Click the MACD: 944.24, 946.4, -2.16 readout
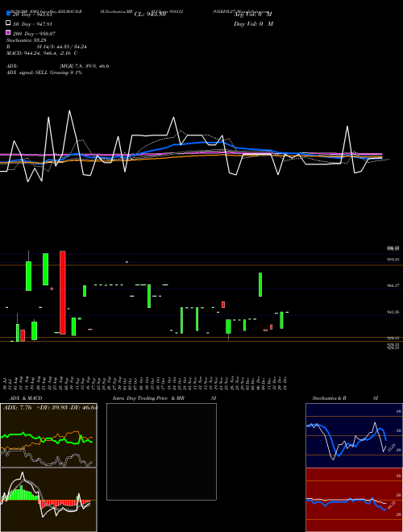The image size is (403, 532). coord(42,53)
